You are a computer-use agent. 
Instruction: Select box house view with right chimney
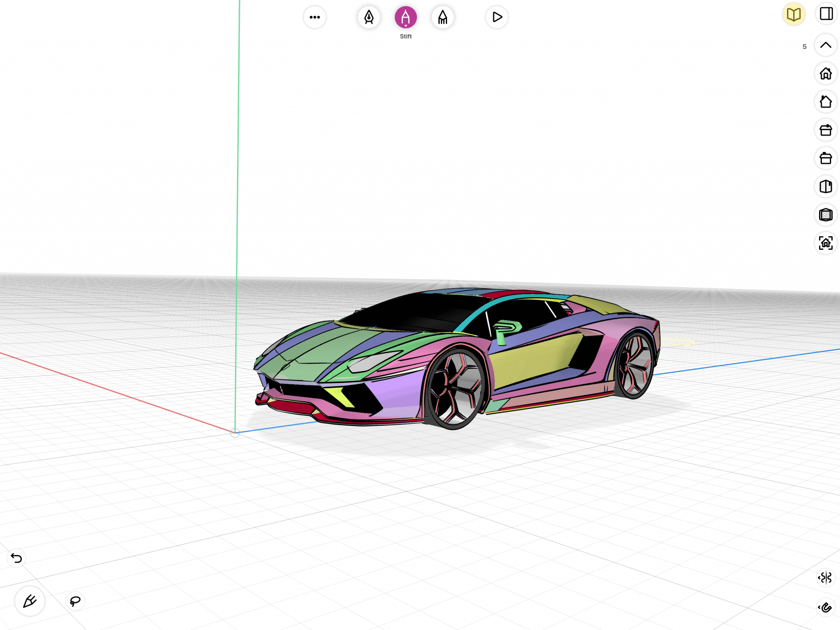coord(826,130)
